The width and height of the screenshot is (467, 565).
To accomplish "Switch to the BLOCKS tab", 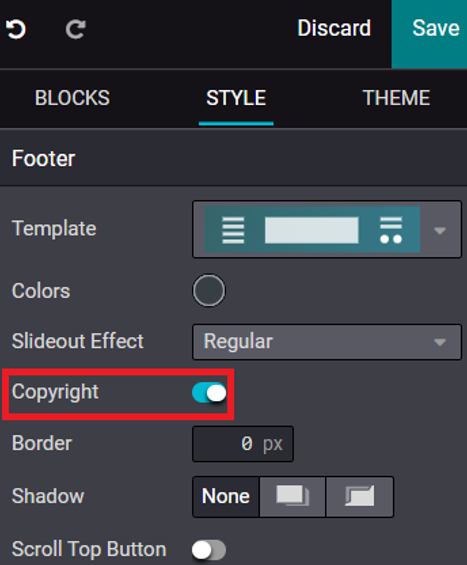I will click(x=72, y=98).
